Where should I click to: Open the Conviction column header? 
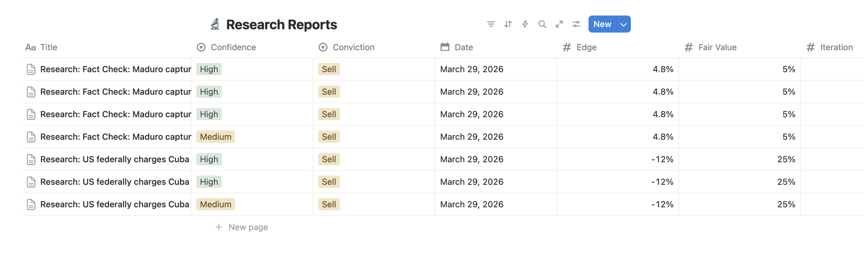tap(374, 47)
